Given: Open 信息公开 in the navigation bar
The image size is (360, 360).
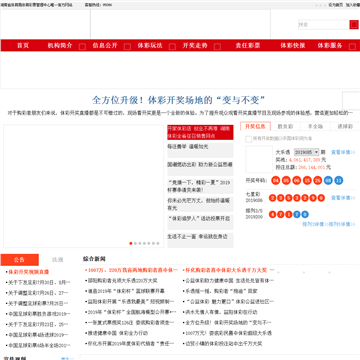Looking at the screenshot, I should click(105, 46).
